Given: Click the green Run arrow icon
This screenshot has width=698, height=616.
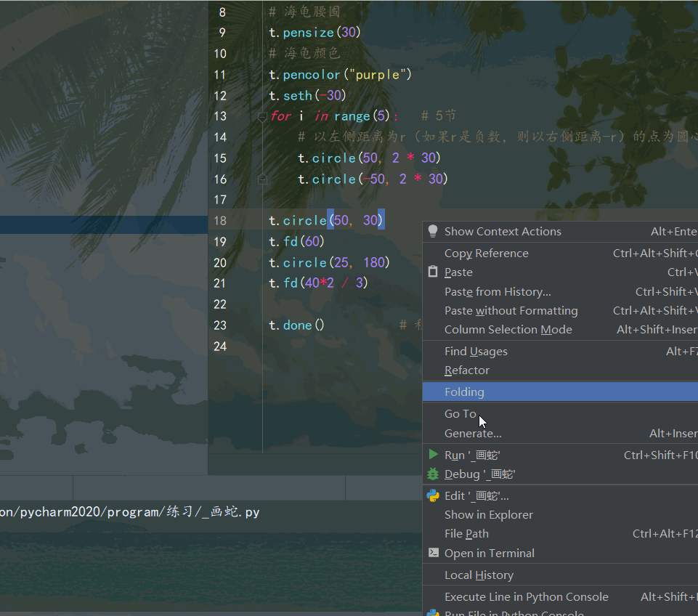Looking at the screenshot, I should point(433,455).
